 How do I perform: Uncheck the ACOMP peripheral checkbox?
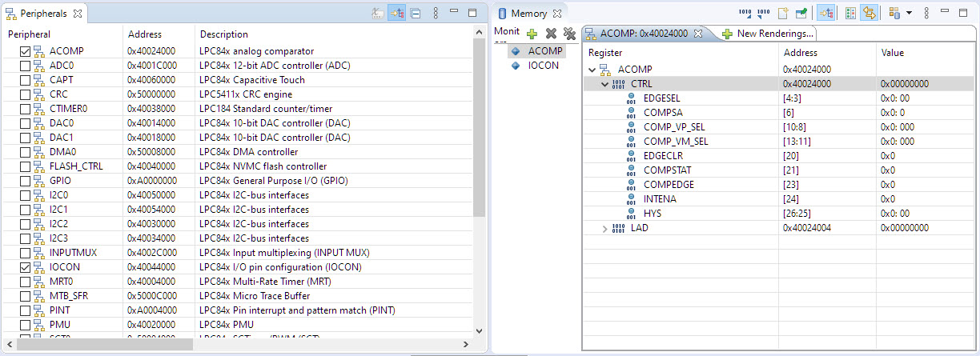(x=25, y=51)
